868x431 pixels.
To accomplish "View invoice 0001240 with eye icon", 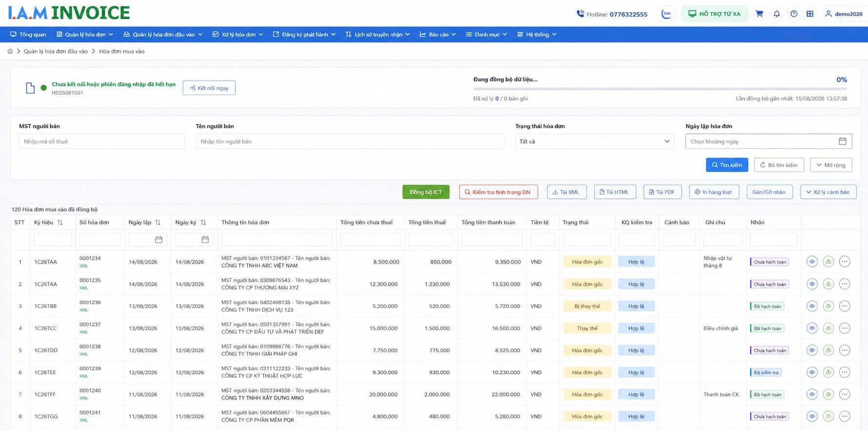I will [x=812, y=394].
